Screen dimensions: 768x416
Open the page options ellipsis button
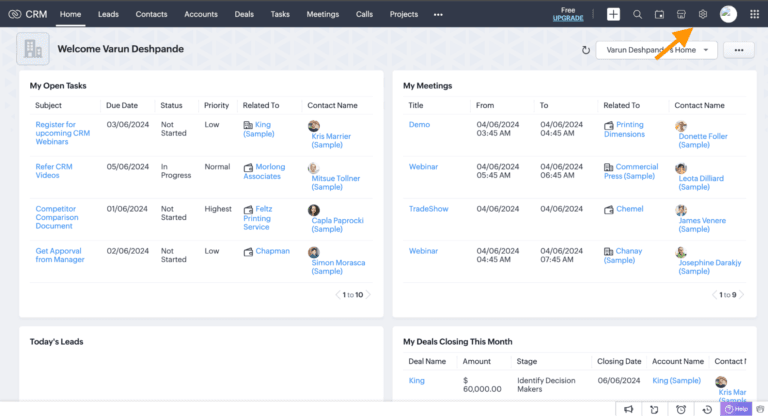739,49
